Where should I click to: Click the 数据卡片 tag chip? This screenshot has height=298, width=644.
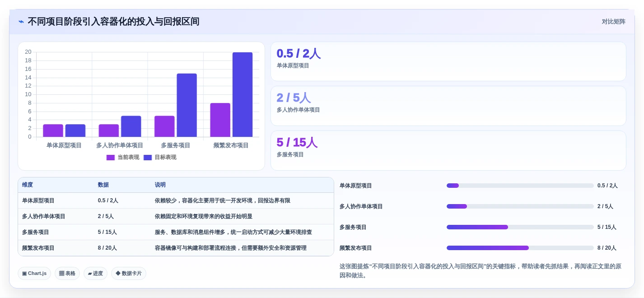(129, 274)
